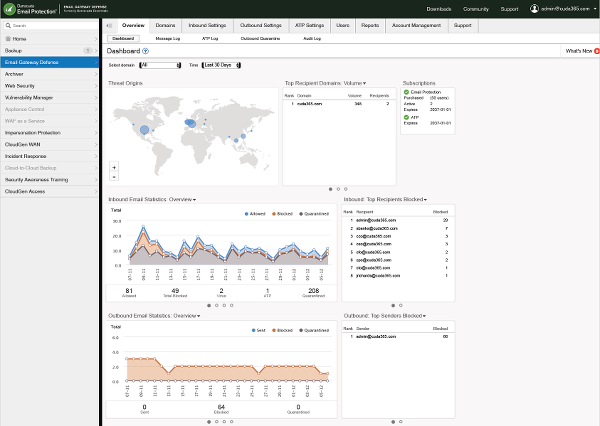
Task: Open the Time range dropdown
Action: coord(221,65)
